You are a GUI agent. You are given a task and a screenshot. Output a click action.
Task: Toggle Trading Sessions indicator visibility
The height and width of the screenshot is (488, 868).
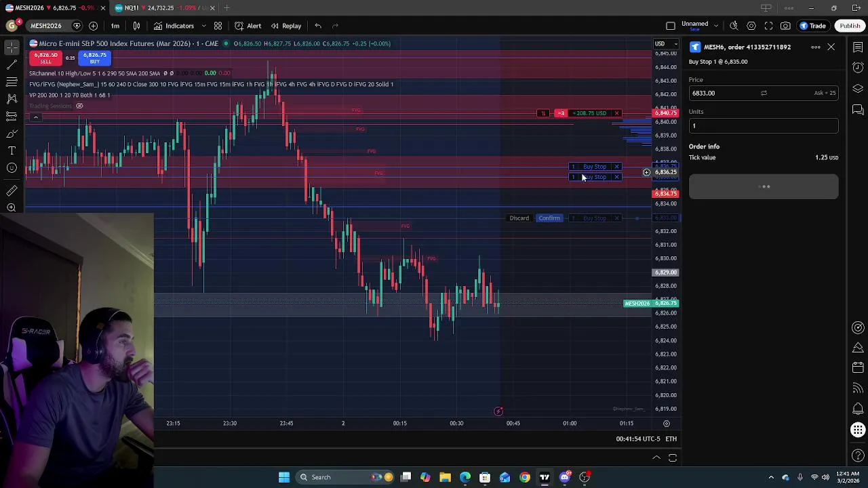[79, 106]
